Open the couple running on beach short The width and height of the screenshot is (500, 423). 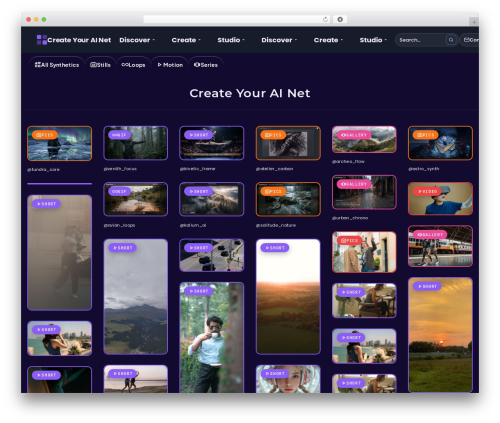click(136, 379)
